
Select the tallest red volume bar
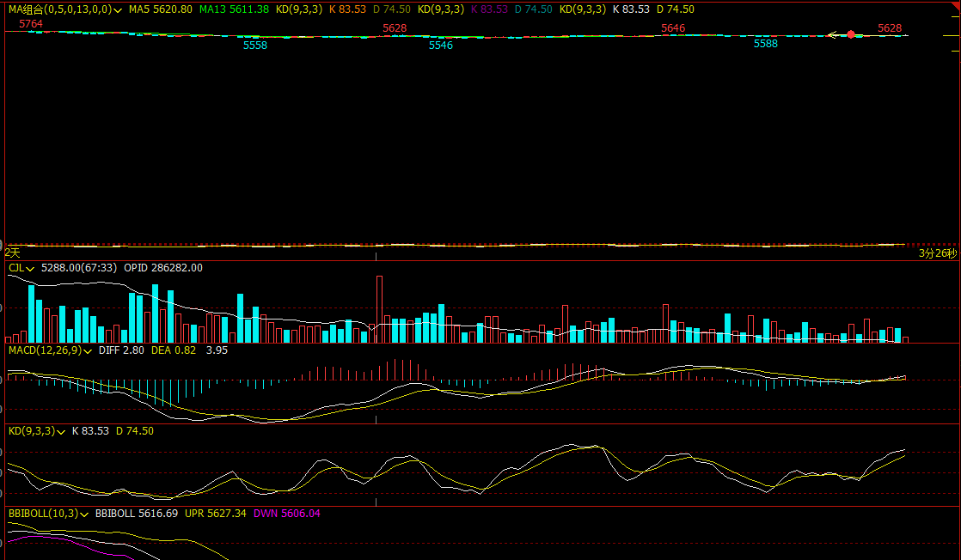click(x=379, y=309)
